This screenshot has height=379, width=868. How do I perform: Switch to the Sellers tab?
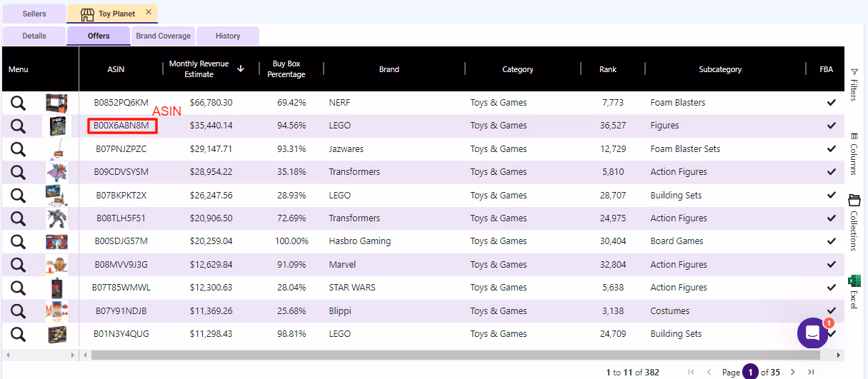point(34,14)
